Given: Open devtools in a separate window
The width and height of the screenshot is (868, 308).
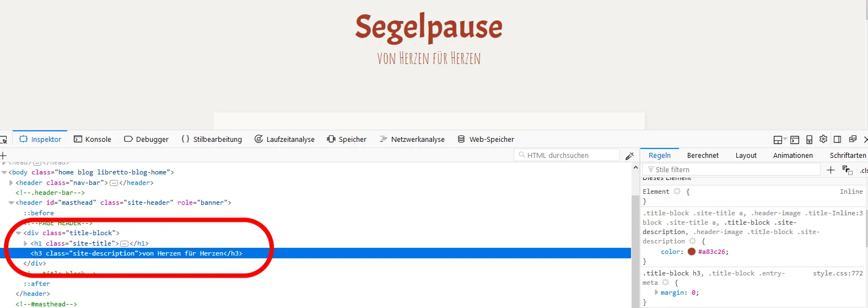Looking at the screenshot, I should point(853,139).
